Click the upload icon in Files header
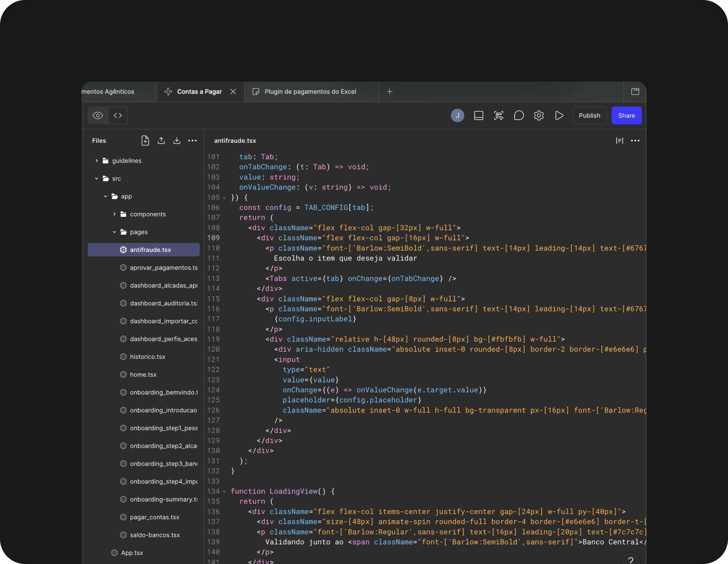 (x=161, y=140)
